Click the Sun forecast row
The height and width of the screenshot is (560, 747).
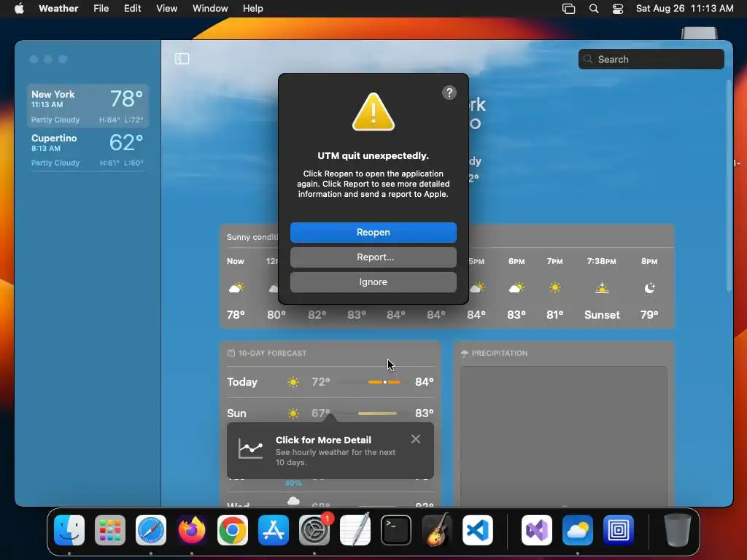(330, 413)
